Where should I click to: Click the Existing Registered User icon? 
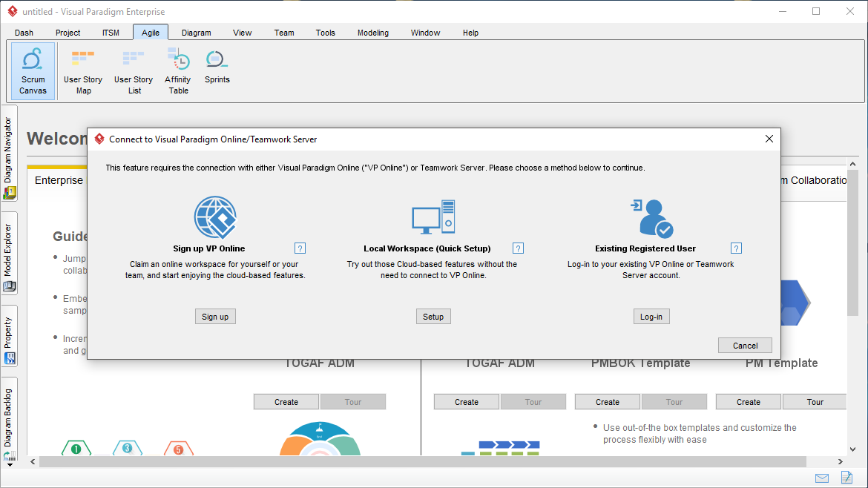pyautogui.click(x=652, y=219)
